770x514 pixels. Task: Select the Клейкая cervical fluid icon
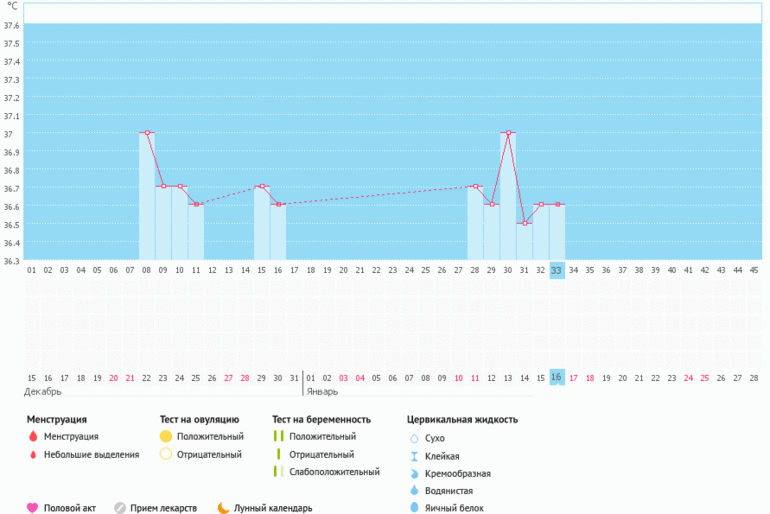pos(413,456)
